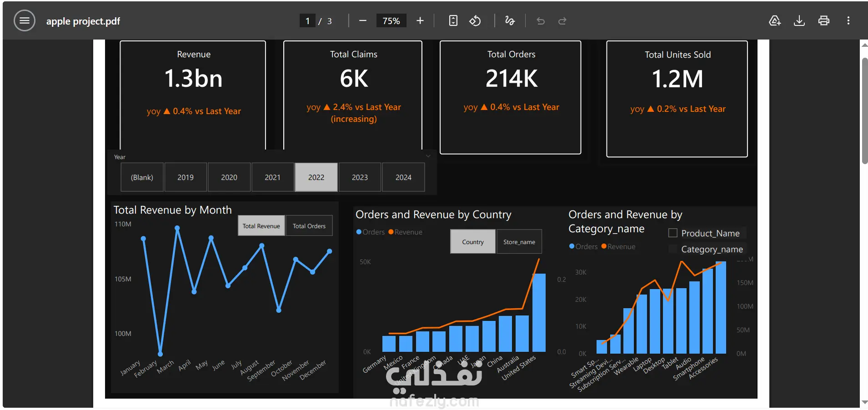Select year 2023 in slicer
868x410 pixels.
coord(360,177)
